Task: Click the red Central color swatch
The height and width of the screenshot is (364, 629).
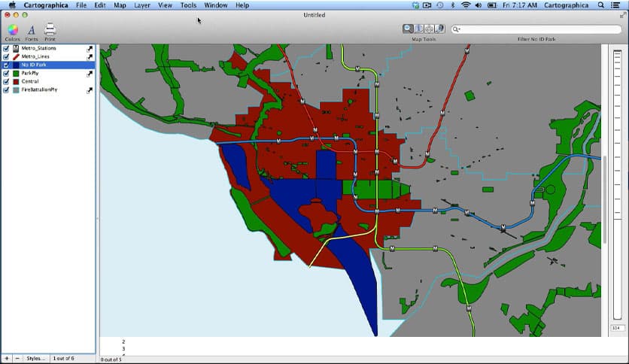Action: pos(16,82)
